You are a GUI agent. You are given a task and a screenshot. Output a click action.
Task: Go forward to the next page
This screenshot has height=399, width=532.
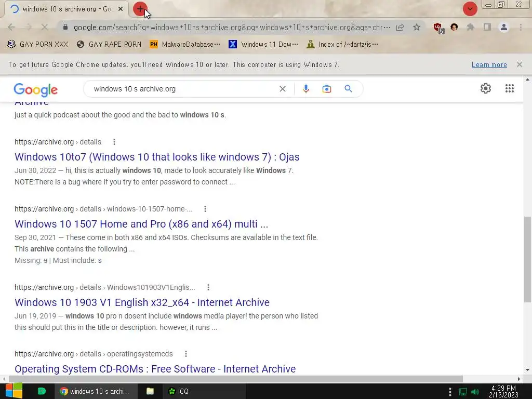28,27
